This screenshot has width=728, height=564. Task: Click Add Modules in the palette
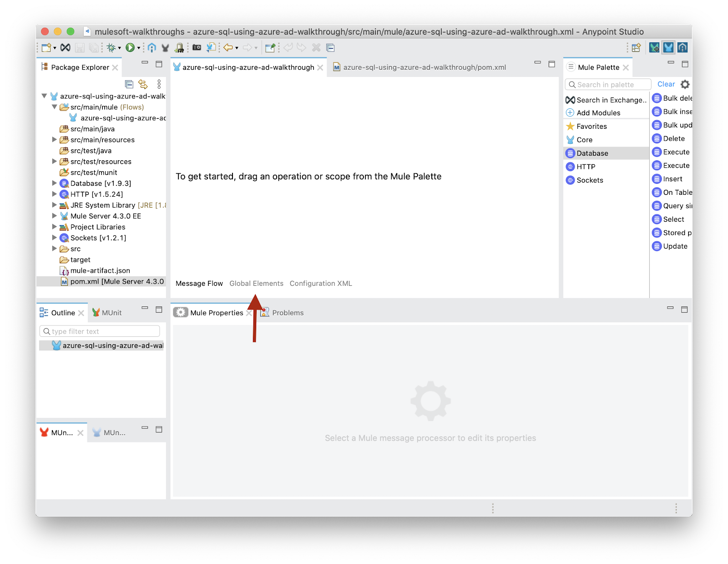598,113
